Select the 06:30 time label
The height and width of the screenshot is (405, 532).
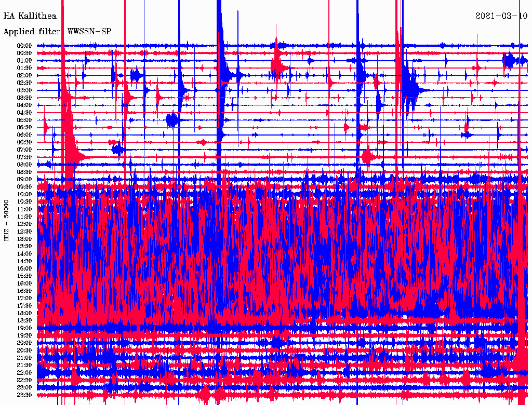tap(24, 142)
